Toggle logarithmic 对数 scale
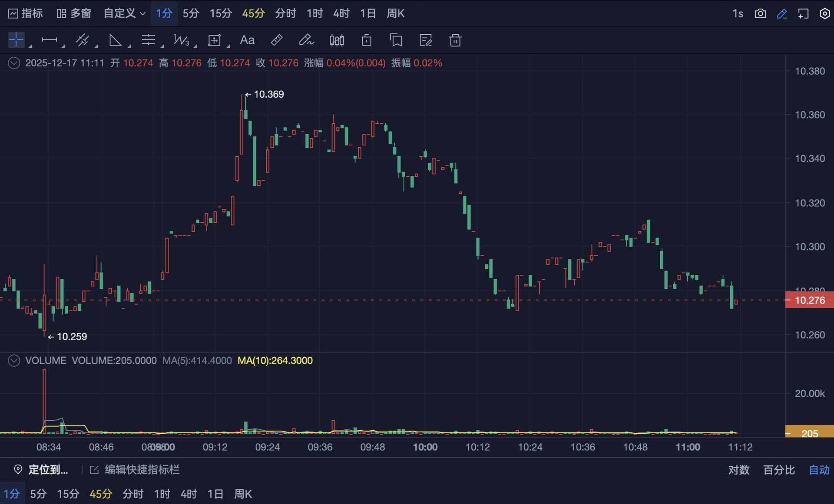The height and width of the screenshot is (504, 834). click(738, 470)
